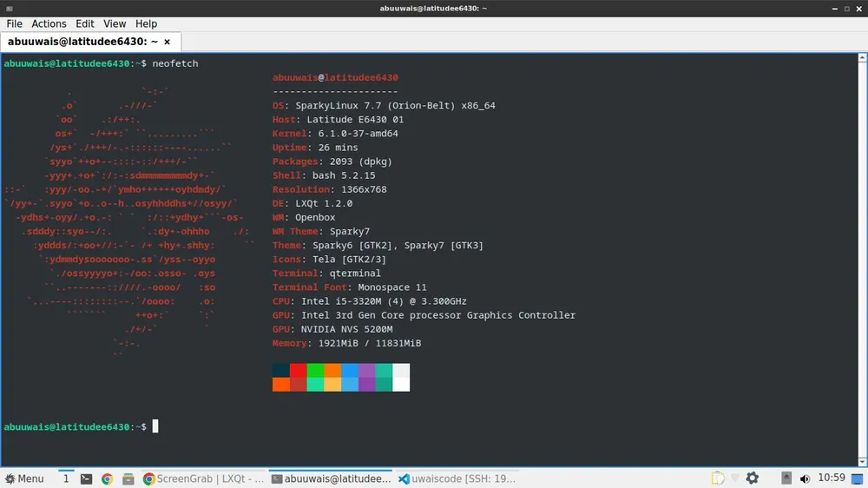Click the terminal scrollbar up arrow
Screen dimensions: 868x488
point(863,57)
